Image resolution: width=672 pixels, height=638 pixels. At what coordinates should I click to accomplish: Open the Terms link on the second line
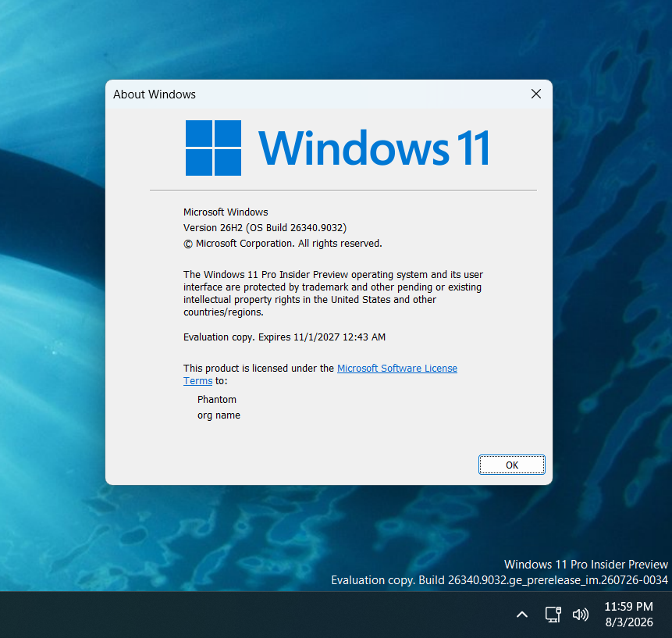(x=197, y=381)
